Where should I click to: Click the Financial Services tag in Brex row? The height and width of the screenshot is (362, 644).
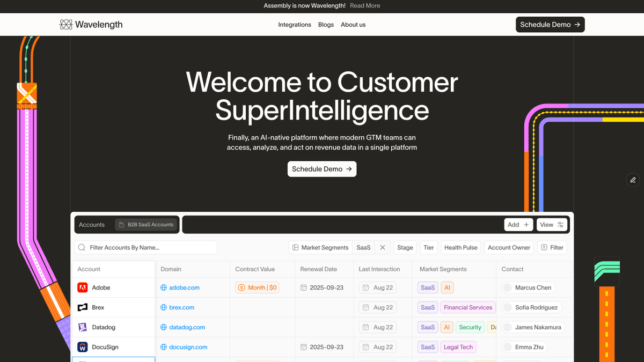click(468, 308)
